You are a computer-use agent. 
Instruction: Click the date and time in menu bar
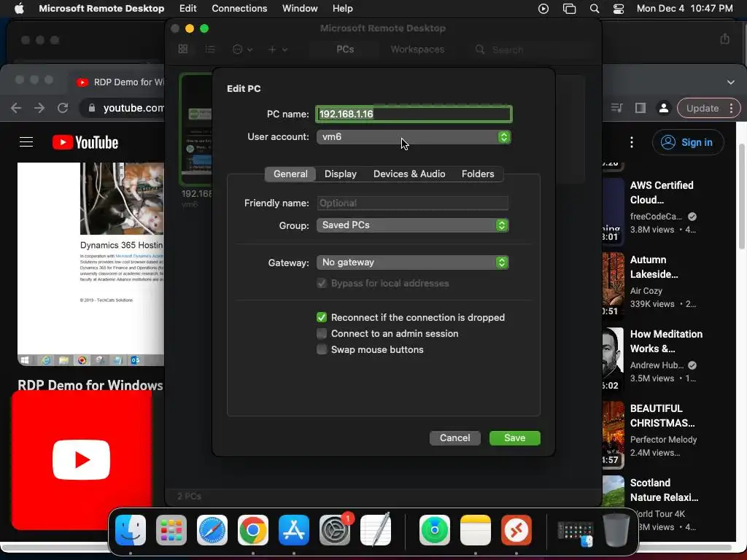684,9
